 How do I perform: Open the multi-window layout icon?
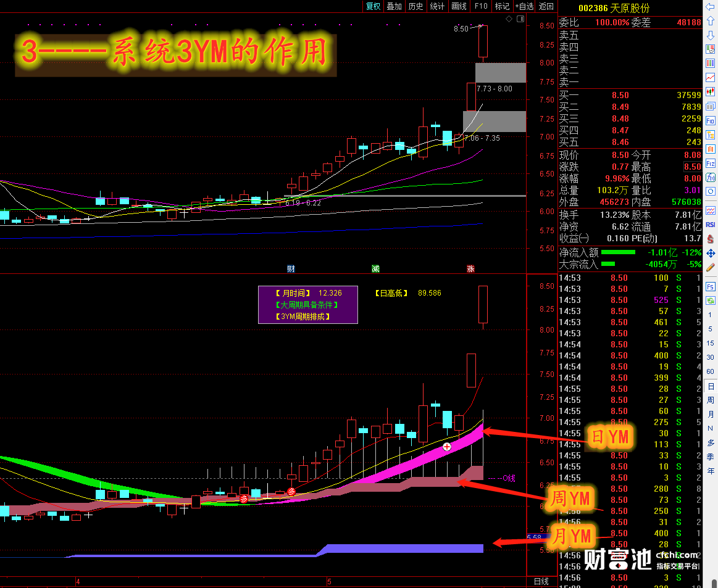[x=710, y=106]
